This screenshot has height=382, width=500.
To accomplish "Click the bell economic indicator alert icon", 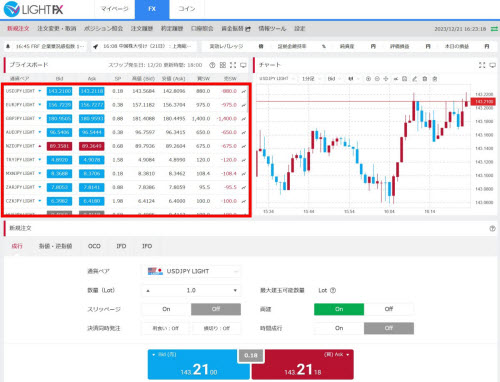I will point(8,46).
